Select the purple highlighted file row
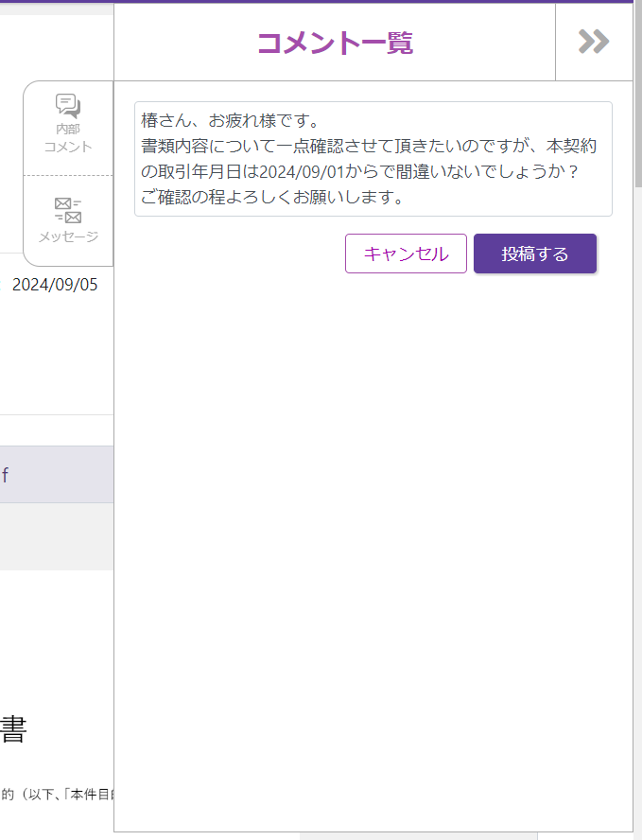 point(57,475)
